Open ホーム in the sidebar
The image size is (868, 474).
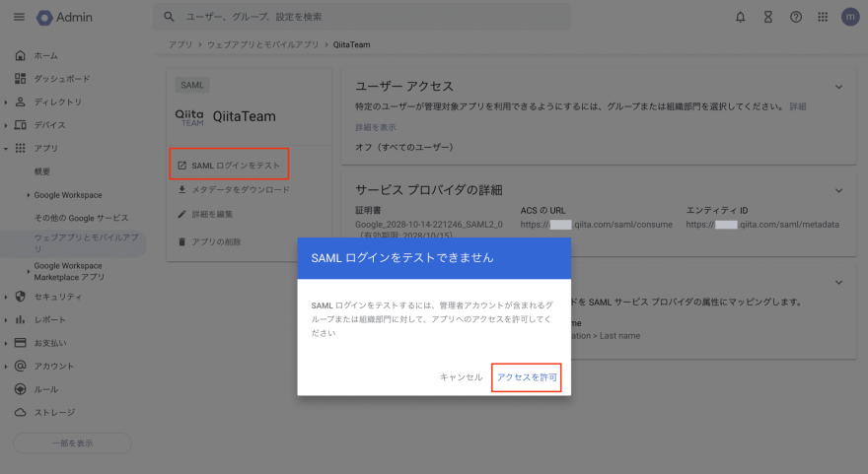point(46,56)
